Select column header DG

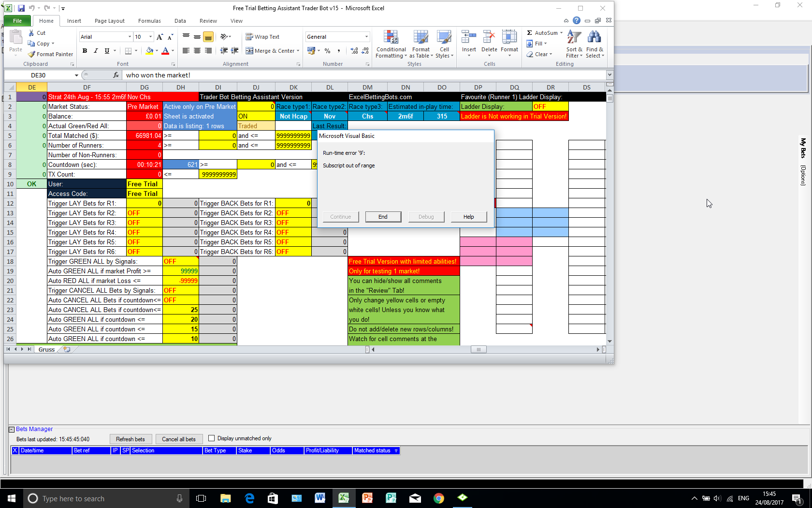point(145,87)
